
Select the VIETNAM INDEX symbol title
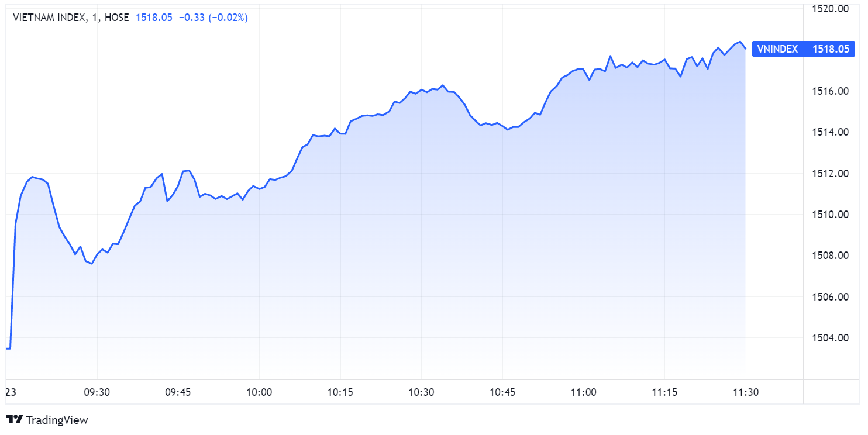[x=49, y=18]
